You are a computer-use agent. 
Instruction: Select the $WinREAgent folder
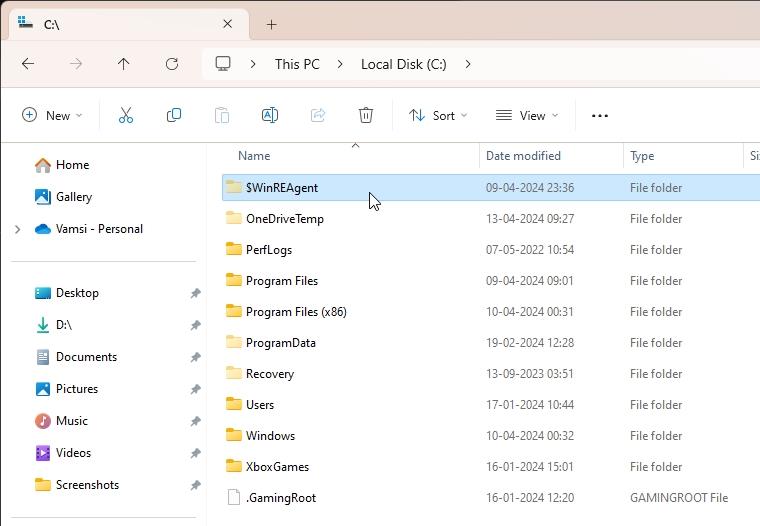coord(491,188)
